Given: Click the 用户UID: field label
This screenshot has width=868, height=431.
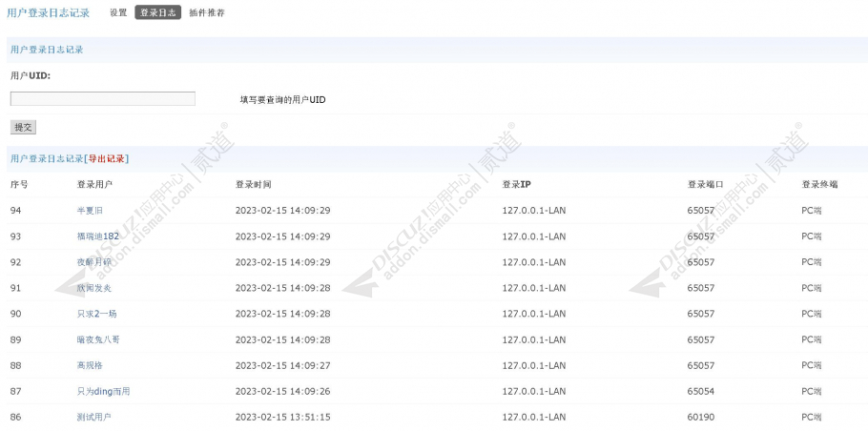Looking at the screenshot, I should coord(31,75).
